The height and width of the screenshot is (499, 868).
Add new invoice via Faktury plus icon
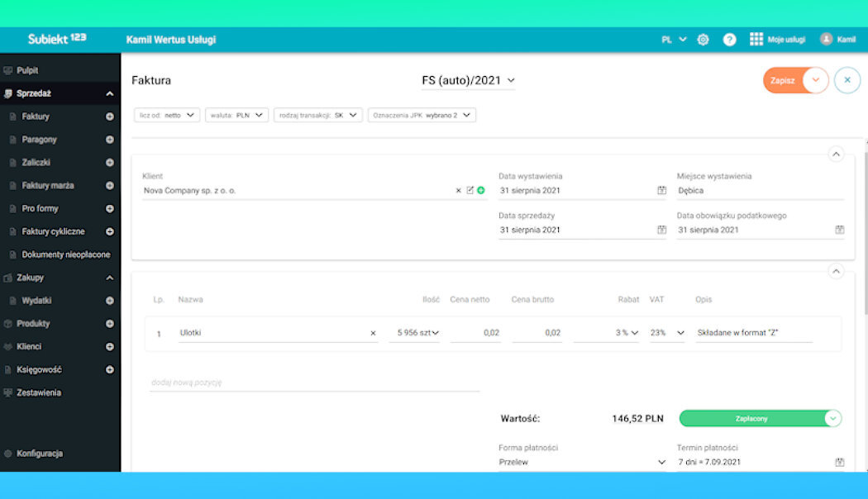tap(110, 116)
